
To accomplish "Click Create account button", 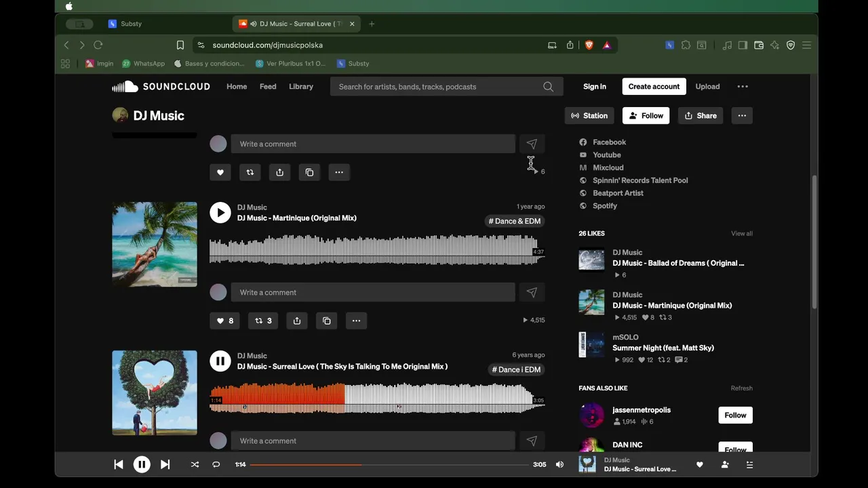I will (654, 87).
